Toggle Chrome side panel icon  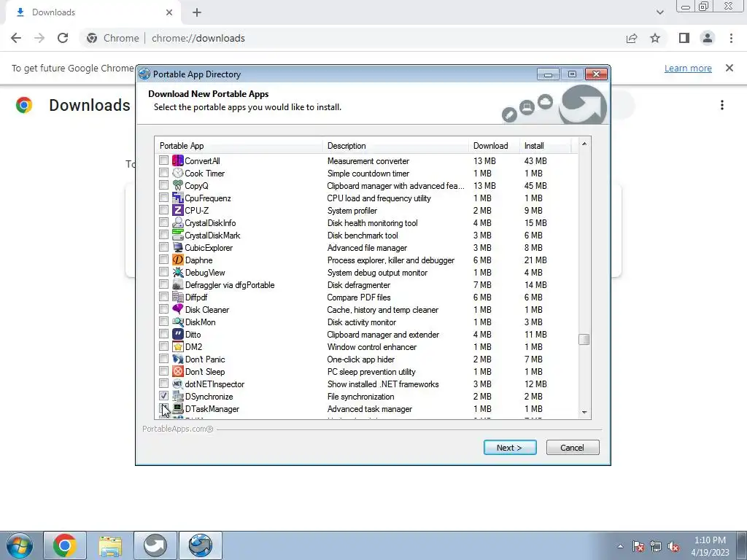point(684,38)
